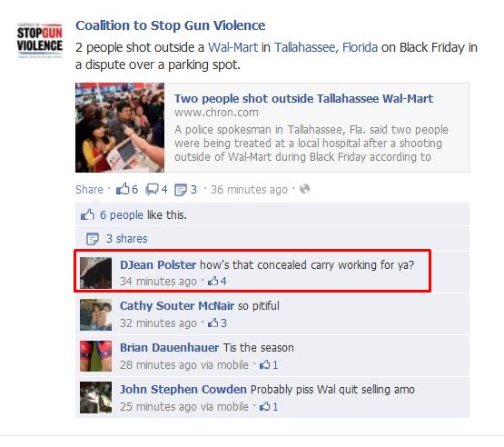Open the Coalition to Stop Gun Violence page link
The height and width of the screenshot is (447, 504).
(x=171, y=25)
